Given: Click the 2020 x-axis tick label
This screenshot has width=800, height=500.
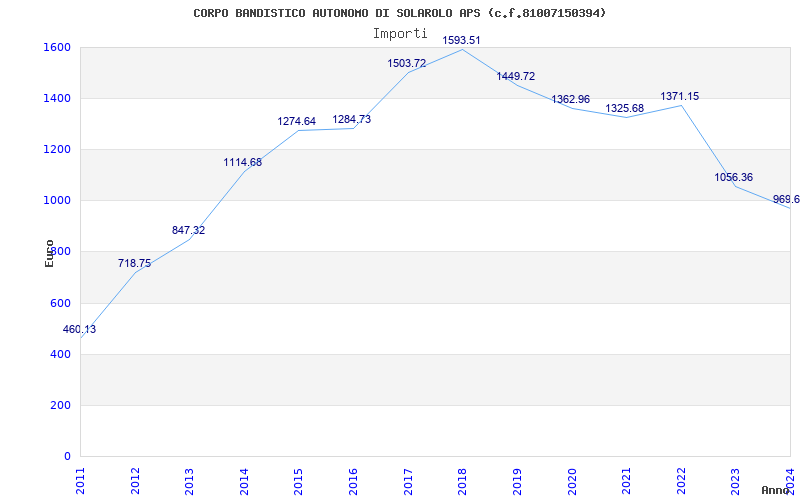Looking at the screenshot, I should click(571, 481).
